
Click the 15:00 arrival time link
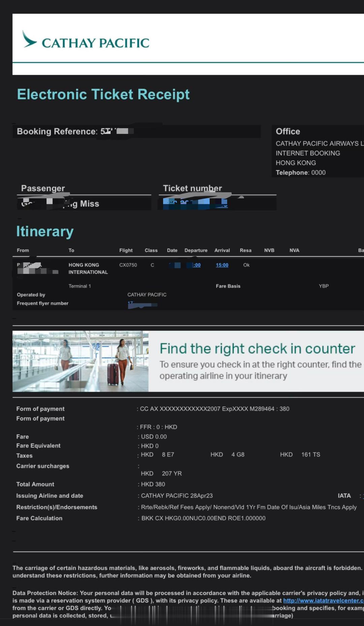(222, 265)
